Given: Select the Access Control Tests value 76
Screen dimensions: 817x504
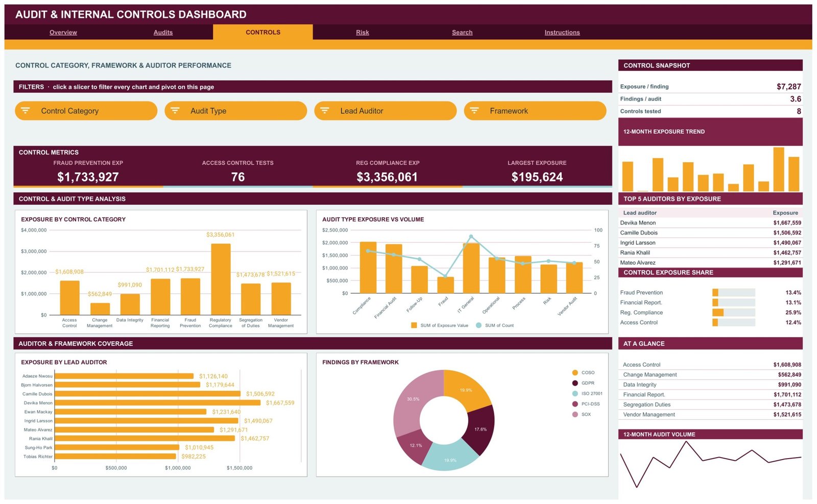Looking at the screenshot, I should 238,177.
